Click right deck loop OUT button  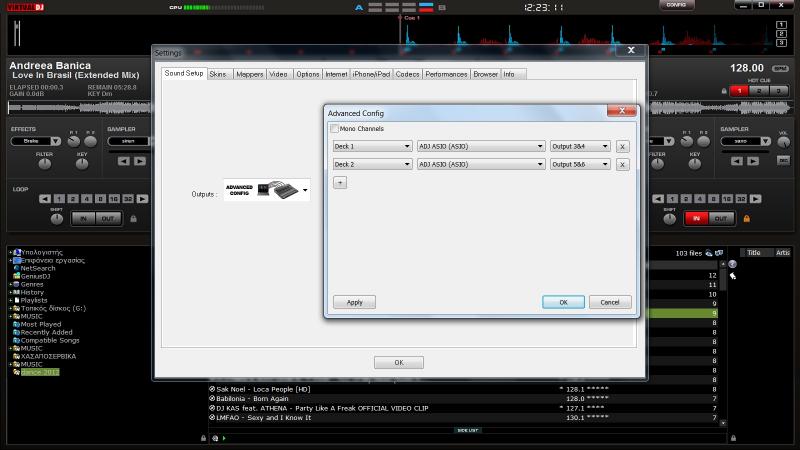pos(721,219)
